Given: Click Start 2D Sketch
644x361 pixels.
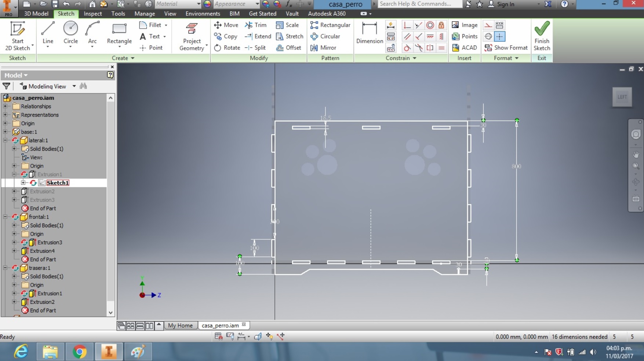Looking at the screenshot, I should click(17, 36).
